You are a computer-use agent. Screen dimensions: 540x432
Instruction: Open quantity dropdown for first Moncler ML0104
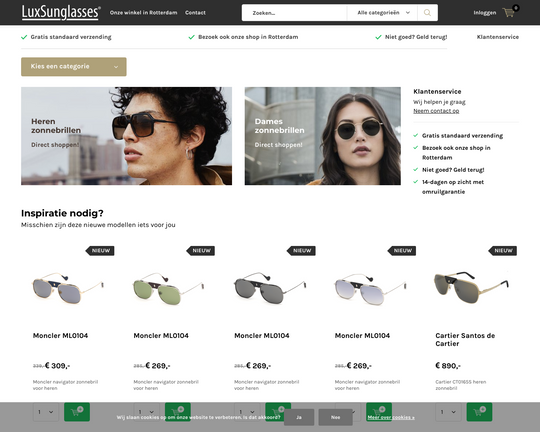(46, 412)
